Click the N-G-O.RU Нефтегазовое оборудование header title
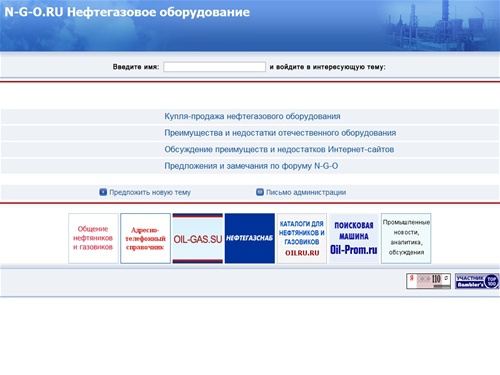This screenshot has width=500, height=375. pyautogui.click(x=127, y=12)
